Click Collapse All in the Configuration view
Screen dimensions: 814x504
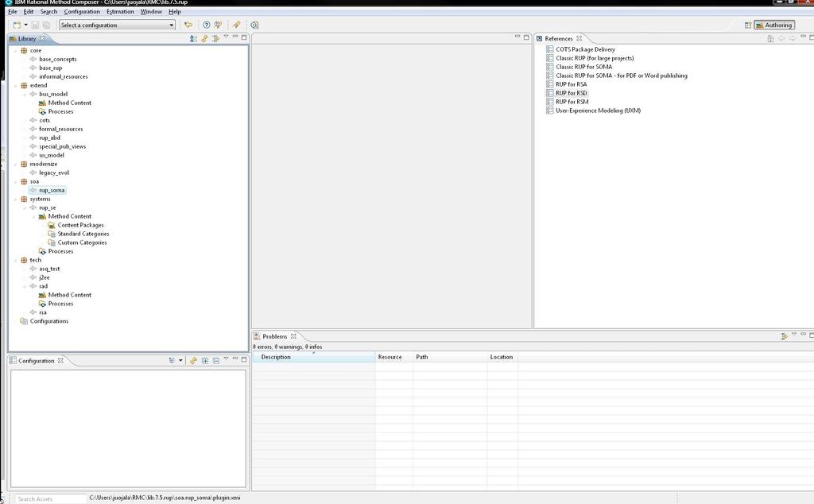point(216,360)
